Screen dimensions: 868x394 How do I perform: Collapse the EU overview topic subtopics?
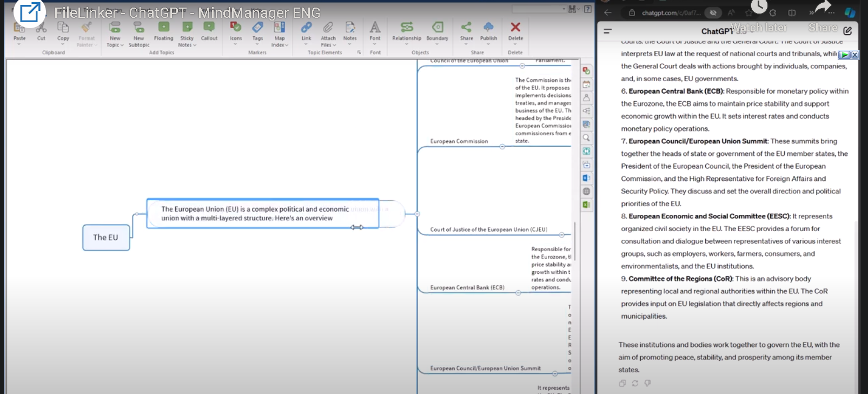point(417,214)
